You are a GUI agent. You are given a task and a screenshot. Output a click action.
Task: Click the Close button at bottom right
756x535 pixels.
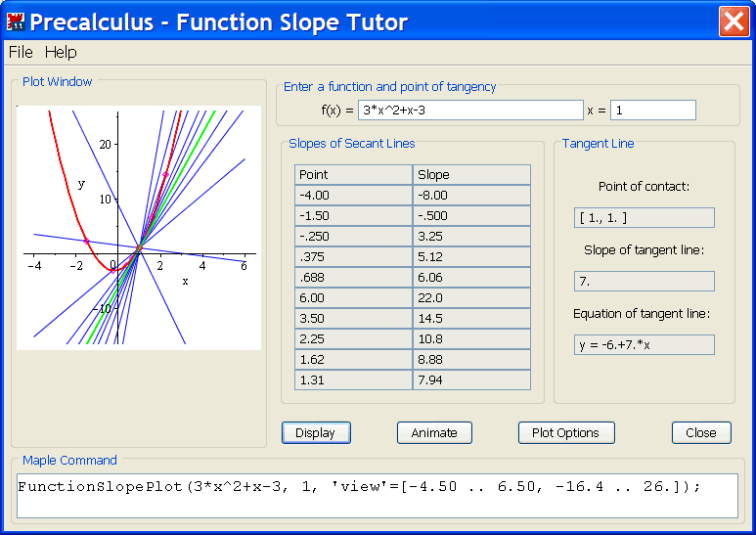(701, 432)
